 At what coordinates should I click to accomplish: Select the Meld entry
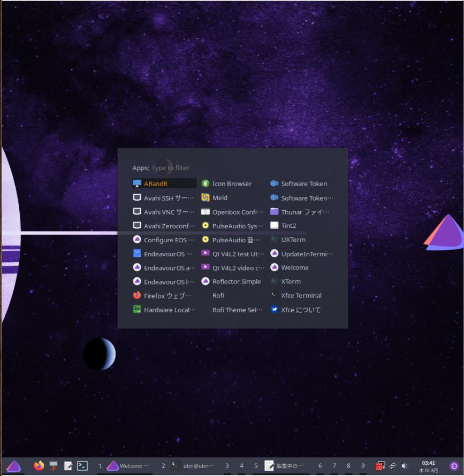[233, 198]
